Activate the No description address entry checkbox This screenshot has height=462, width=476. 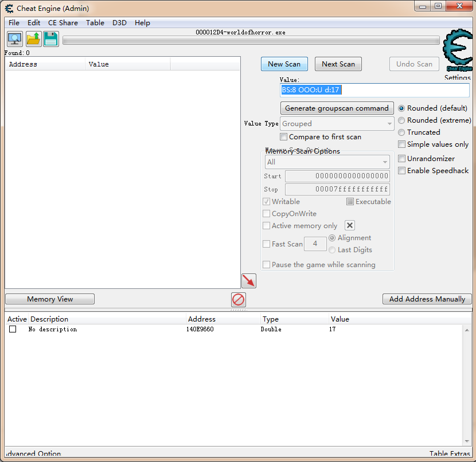[x=13, y=329]
